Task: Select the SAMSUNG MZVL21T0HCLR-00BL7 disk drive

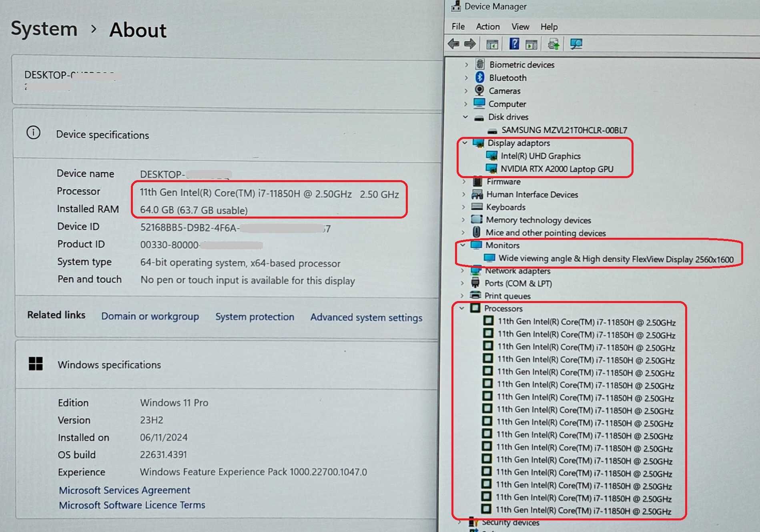Action: coord(564,130)
